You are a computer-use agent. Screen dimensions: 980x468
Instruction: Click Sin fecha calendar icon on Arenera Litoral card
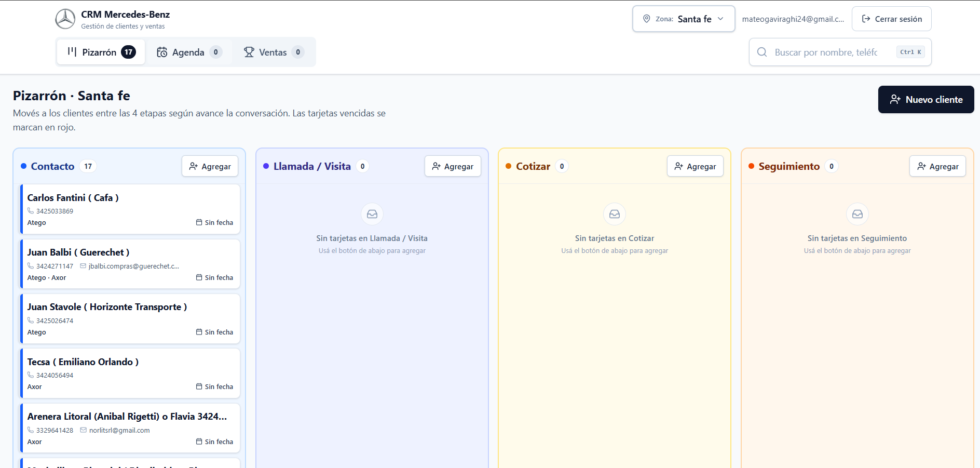(x=199, y=442)
